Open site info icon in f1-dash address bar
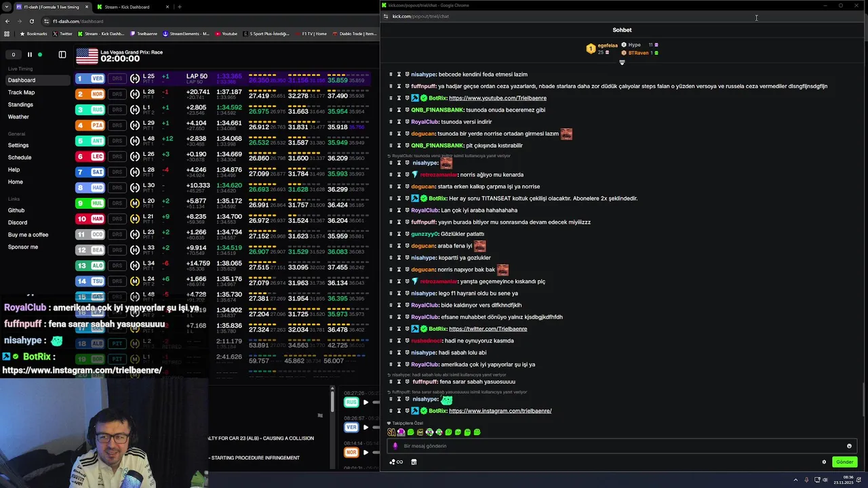This screenshot has height=488, width=868. (47, 21)
